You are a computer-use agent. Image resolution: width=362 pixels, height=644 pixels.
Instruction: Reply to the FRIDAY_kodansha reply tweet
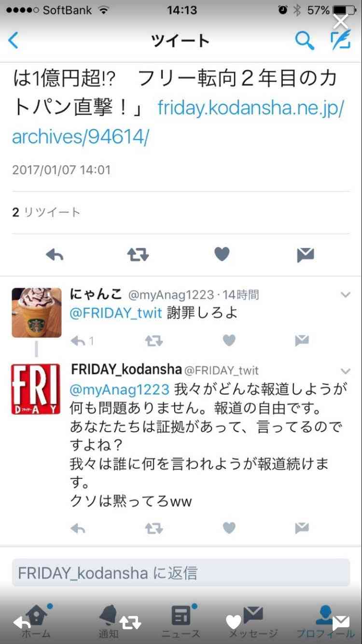78,528
